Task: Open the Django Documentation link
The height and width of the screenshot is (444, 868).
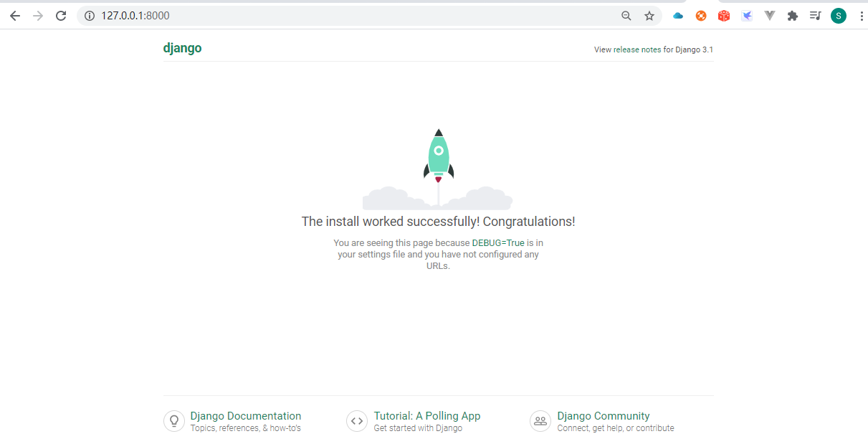Action: tap(246, 416)
